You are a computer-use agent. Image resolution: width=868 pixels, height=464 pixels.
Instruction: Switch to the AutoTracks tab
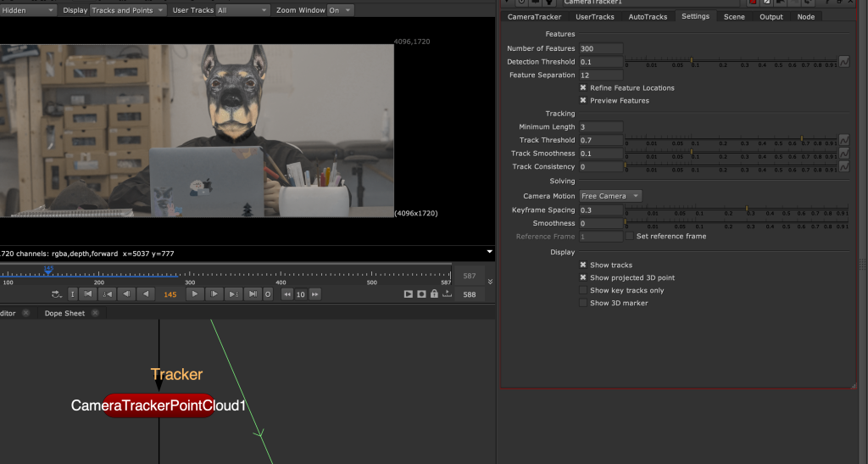click(648, 17)
